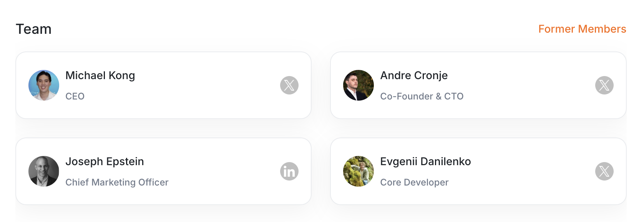644x222 pixels.
Task: Click Evgenii Danilenko's profile photo
Action: 358,171
